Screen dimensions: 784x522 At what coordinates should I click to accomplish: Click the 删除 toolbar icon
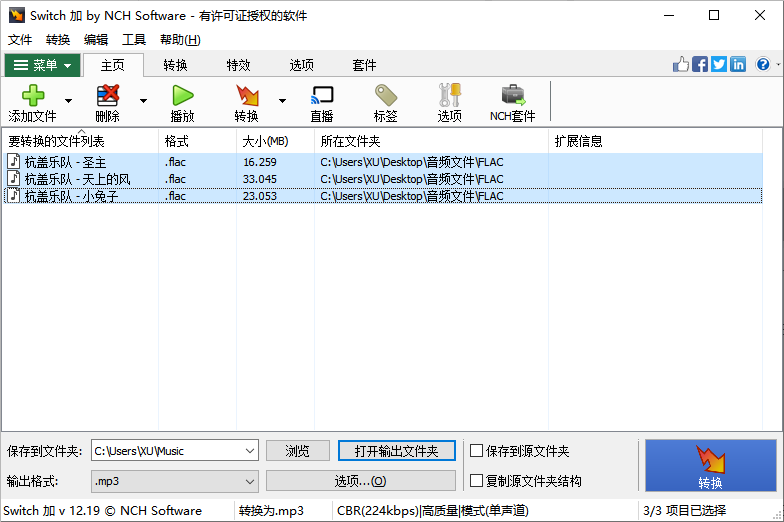[108, 95]
